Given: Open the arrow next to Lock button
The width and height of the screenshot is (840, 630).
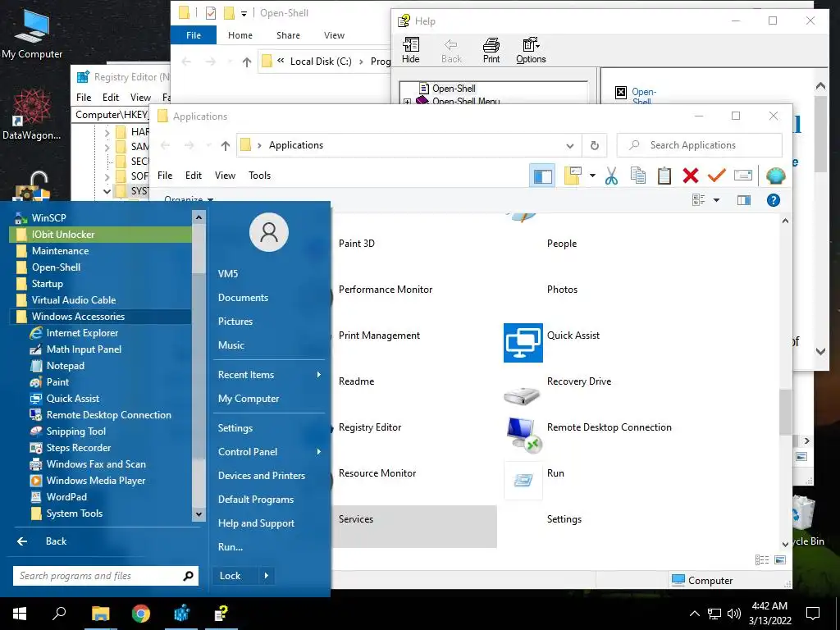Looking at the screenshot, I should coord(267,576).
